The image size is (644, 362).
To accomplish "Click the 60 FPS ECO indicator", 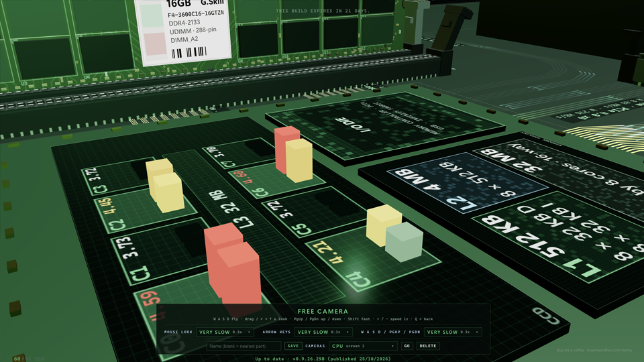I will [x=28, y=359].
